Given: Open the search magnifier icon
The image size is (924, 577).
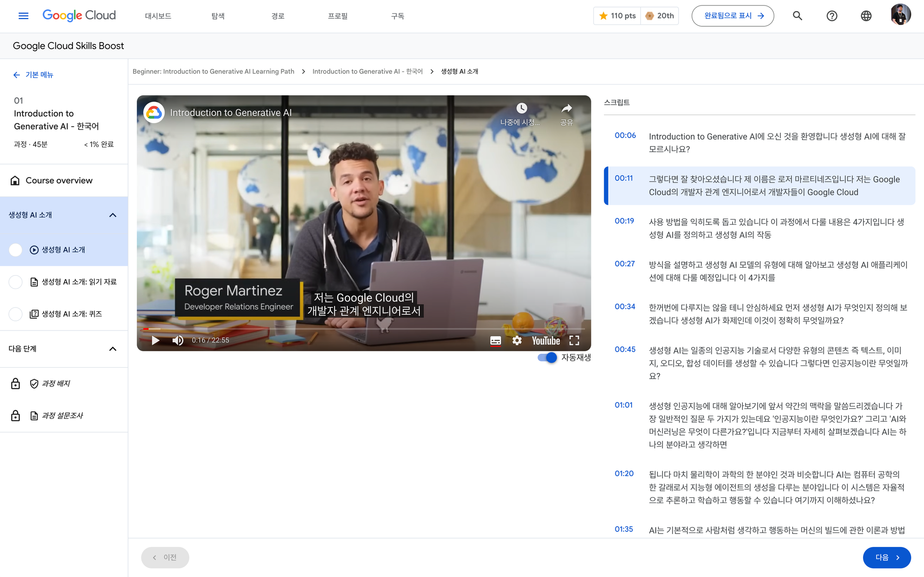Looking at the screenshot, I should click(797, 16).
